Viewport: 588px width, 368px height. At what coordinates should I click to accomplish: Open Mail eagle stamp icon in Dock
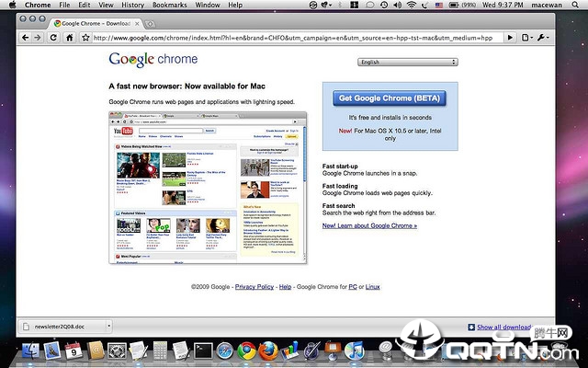click(x=52, y=351)
